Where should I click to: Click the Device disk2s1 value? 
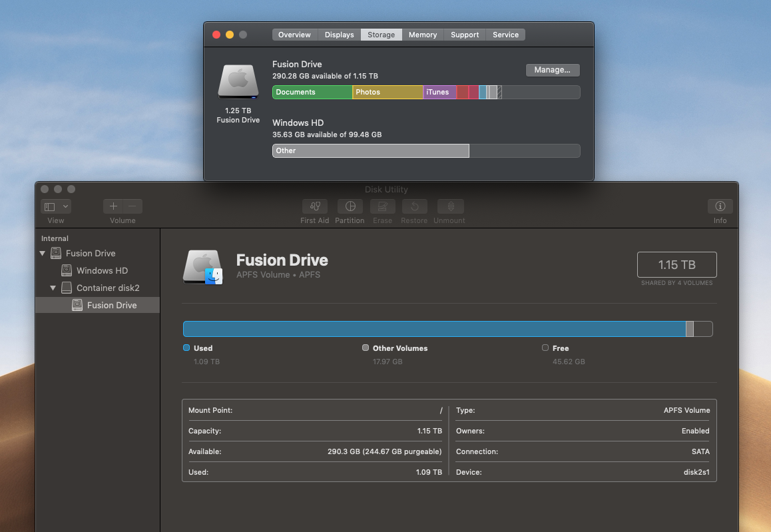(696, 472)
